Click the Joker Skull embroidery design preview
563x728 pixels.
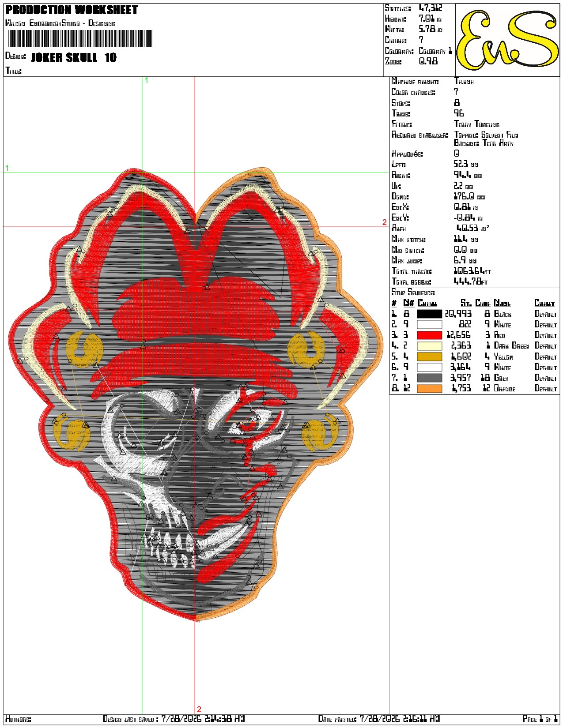196,395
